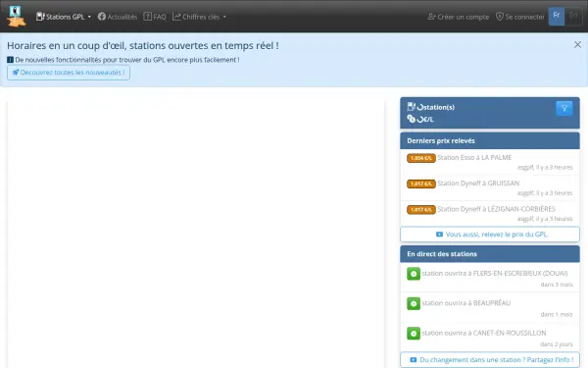Screen dimensions: 588x368
Task: Switch language to En
Action: [573, 16]
